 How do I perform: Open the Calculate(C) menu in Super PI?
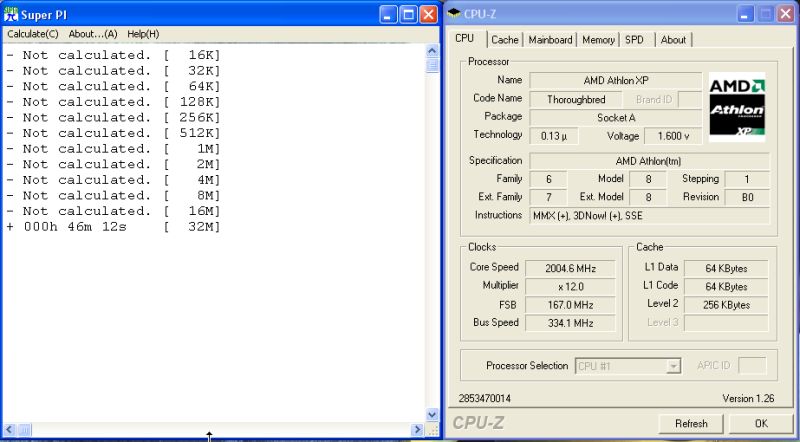point(33,34)
